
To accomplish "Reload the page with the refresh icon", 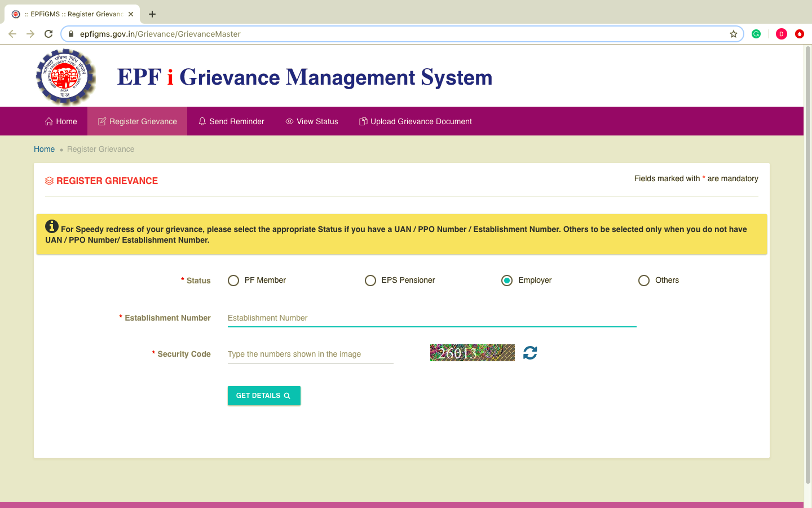I will coord(48,34).
